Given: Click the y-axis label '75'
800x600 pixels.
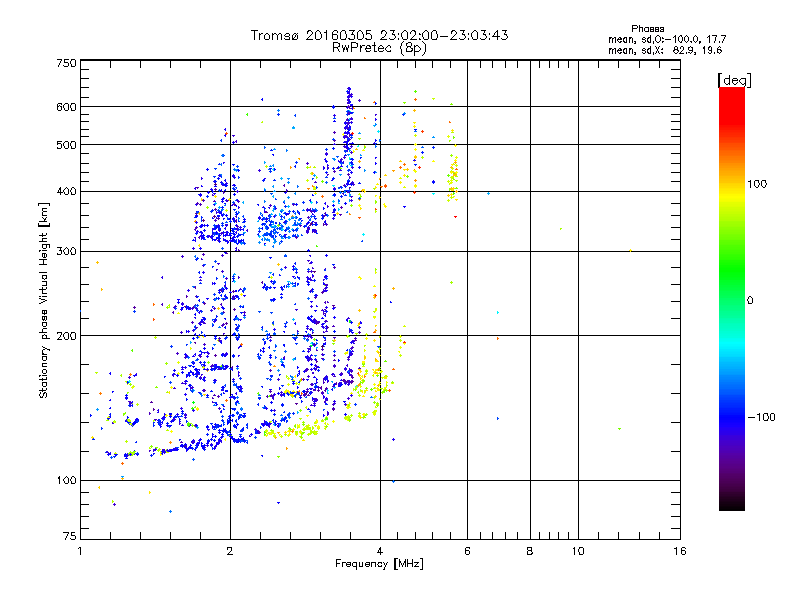Looking at the screenshot, I should tap(70, 536).
